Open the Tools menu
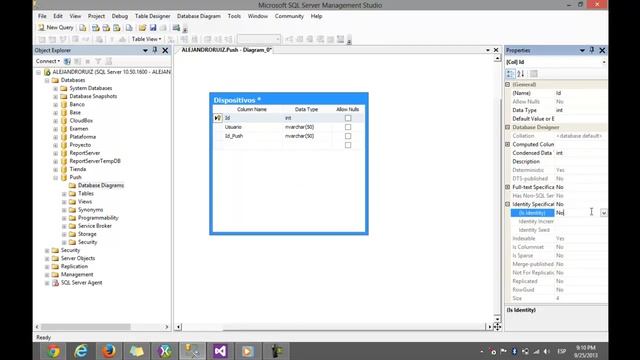This screenshot has height=360, width=640. [x=234, y=16]
